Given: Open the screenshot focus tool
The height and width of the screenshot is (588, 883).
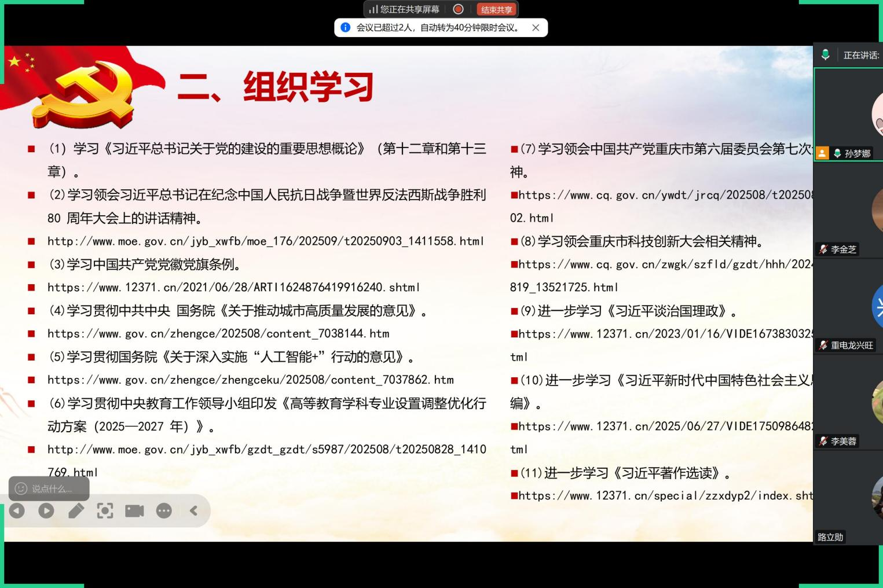Looking at the screenshot, I should 105,510.
